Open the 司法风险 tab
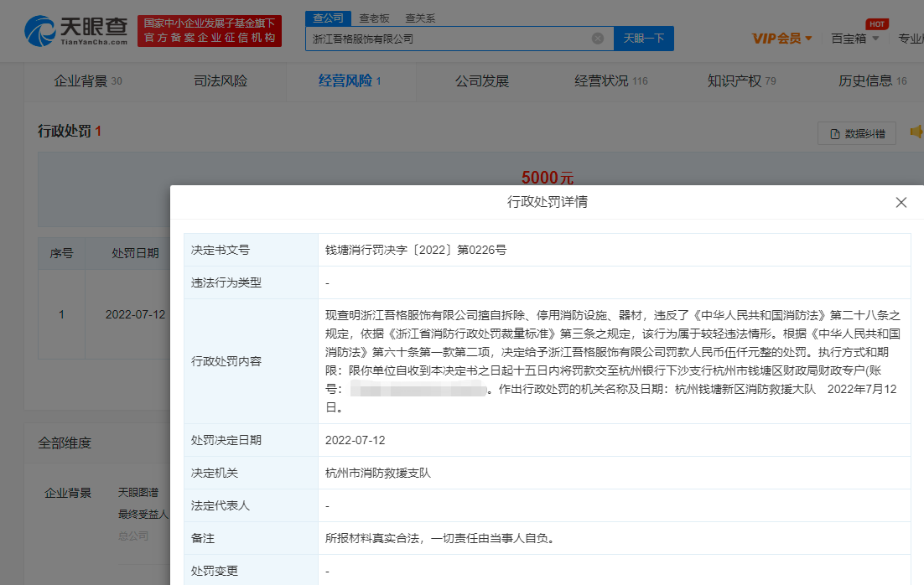This screenshot has height=585, width=924. (x=221, y=81)
